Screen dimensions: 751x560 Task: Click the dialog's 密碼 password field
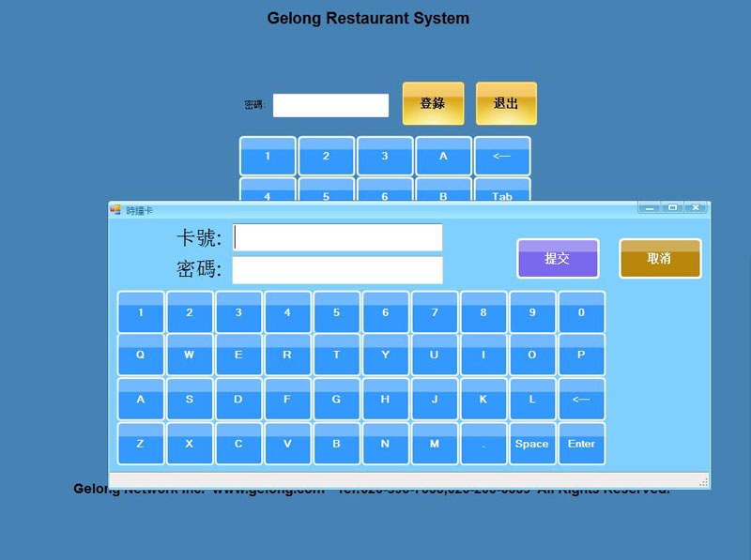click(338, 270)
